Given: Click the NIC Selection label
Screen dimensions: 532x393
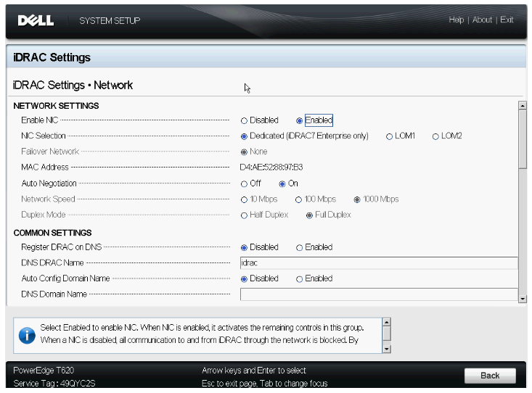Looking at the screenshot, I should coord(43,136).
